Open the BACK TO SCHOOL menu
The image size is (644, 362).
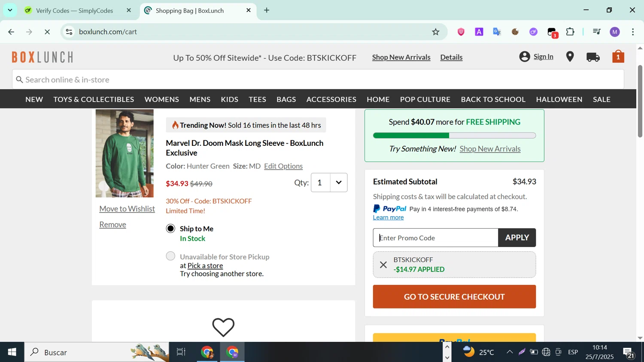click(493, 100)
